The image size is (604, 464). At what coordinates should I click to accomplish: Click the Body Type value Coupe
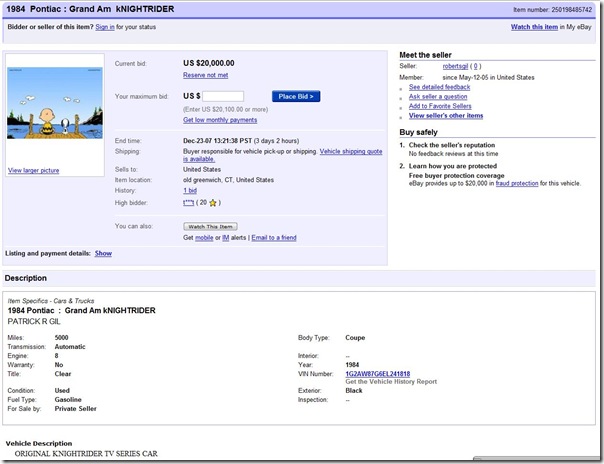click(x=355, y=338)
